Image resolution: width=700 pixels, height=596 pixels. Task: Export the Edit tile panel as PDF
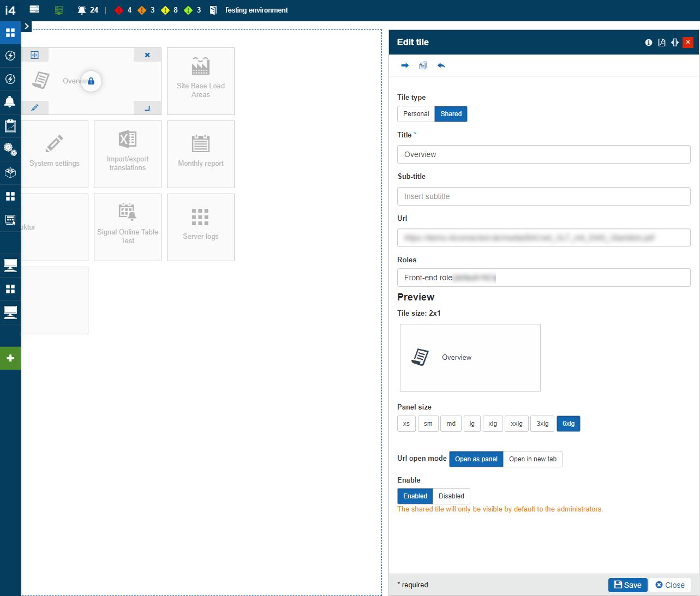tap(662, 42)
